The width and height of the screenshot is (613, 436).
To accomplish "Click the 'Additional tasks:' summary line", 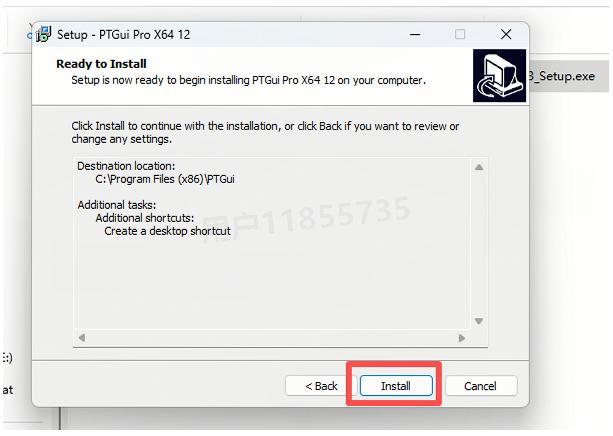I will click(x=117, y=205).
